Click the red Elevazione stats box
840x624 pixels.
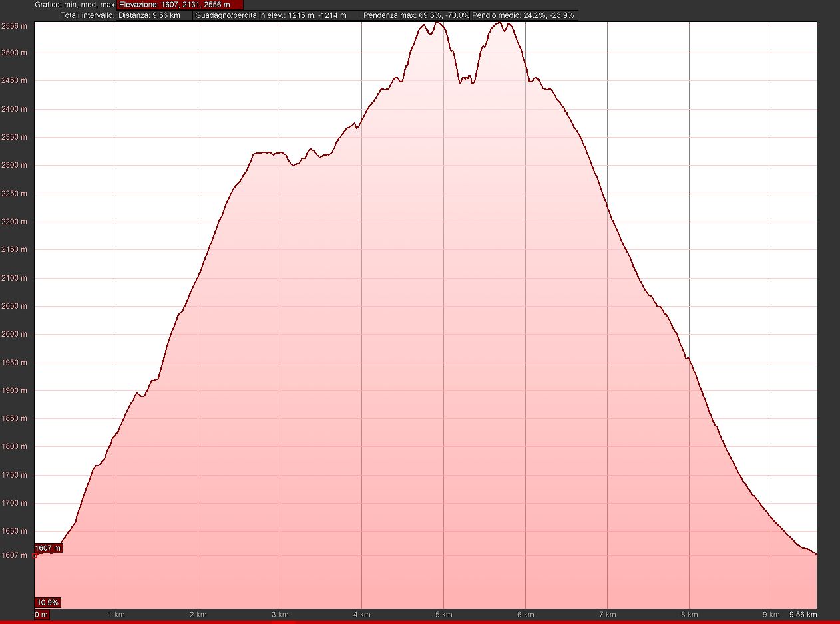pos(180,5)
